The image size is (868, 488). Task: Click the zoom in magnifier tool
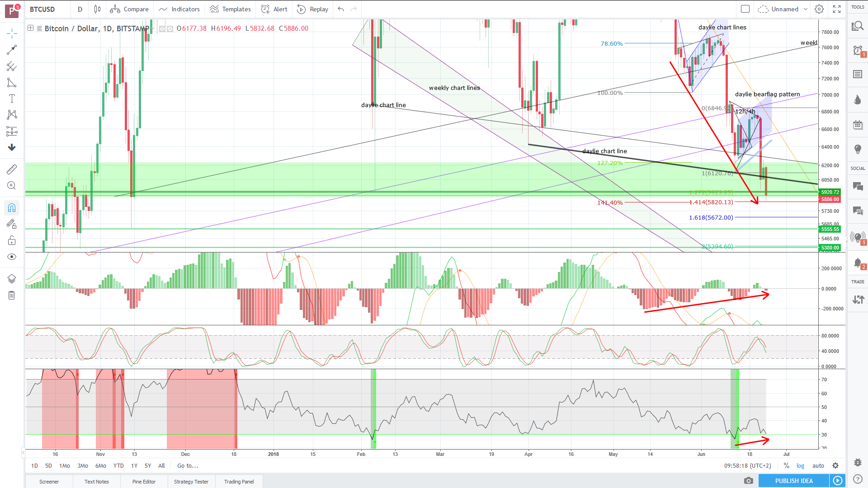[x=12, y=186]
